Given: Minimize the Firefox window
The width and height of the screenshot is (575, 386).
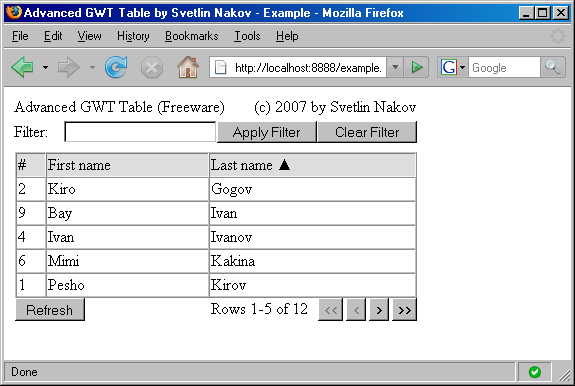Looking at the screenshot, I should [x=526, y=13].
